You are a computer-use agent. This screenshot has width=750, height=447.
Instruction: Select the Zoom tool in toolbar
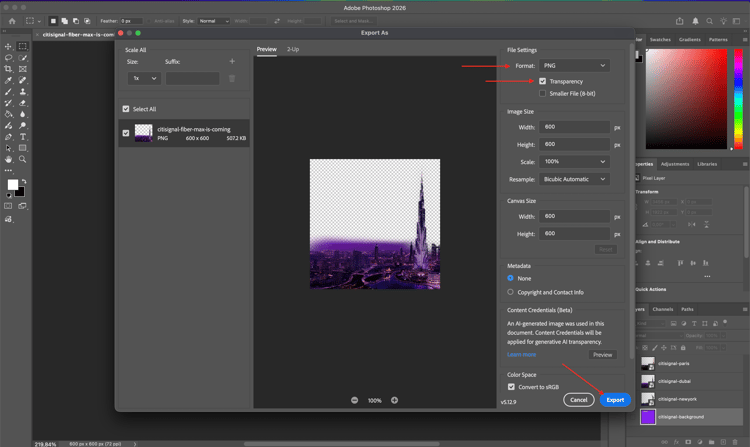[x=23, y=159]
